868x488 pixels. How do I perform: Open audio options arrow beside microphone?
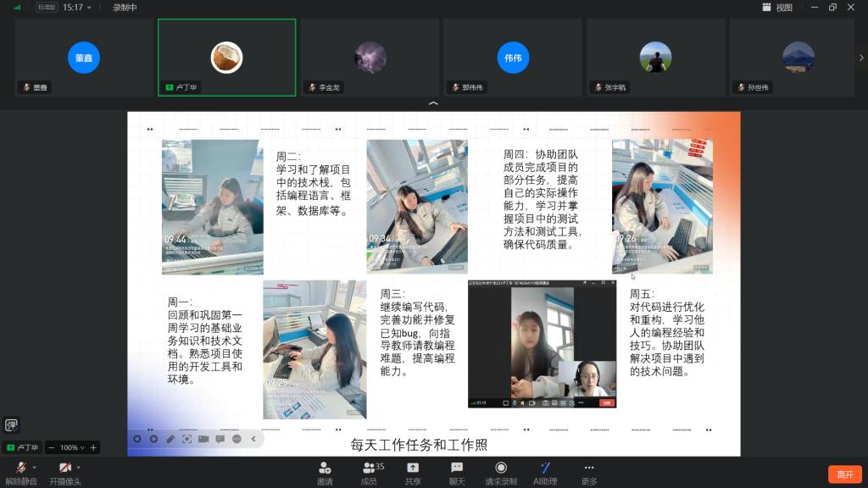click(x=35, y=467)
